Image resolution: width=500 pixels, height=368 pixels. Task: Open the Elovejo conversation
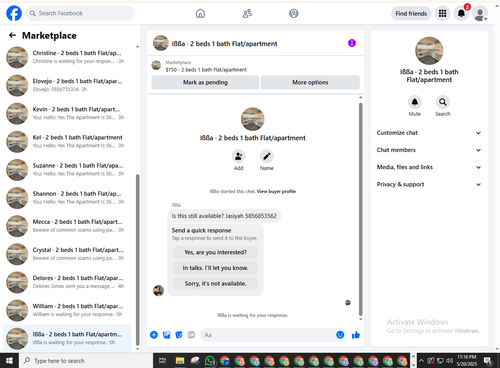[x=68, y=85]
